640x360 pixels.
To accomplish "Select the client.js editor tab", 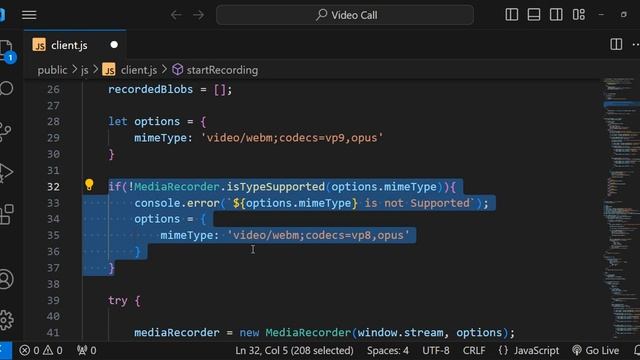I will (75, 45).
